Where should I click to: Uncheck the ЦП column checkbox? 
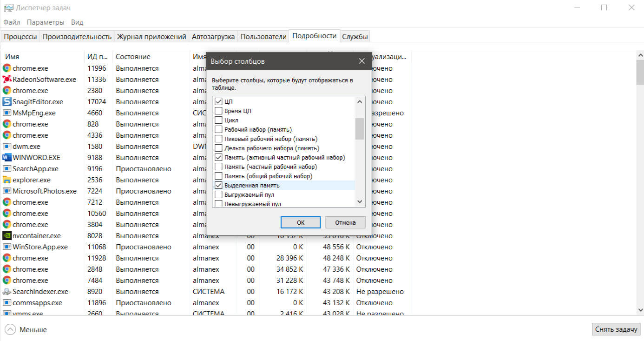[x=218, y=102]
